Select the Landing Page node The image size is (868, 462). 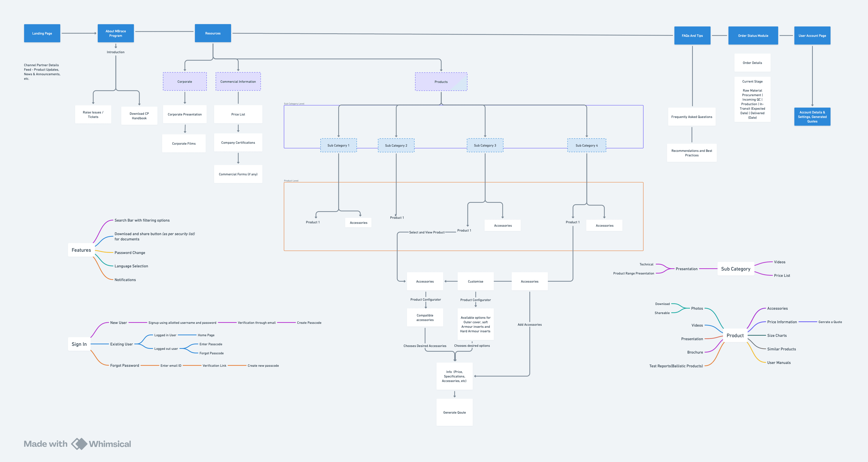tap(42, 33)
